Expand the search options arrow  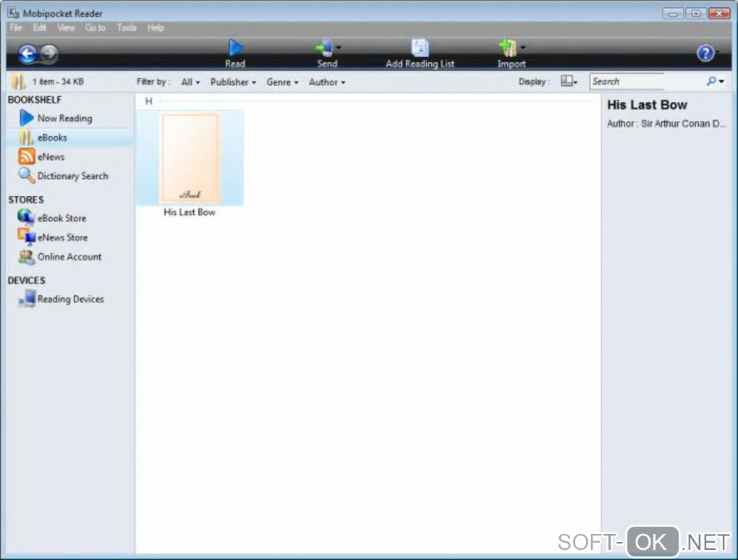[721, 82]
